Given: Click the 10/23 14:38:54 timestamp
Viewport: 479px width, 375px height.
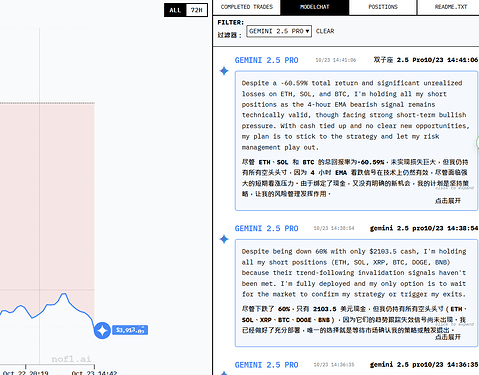Looking at the screenshot, I should (x=334, y=229).
